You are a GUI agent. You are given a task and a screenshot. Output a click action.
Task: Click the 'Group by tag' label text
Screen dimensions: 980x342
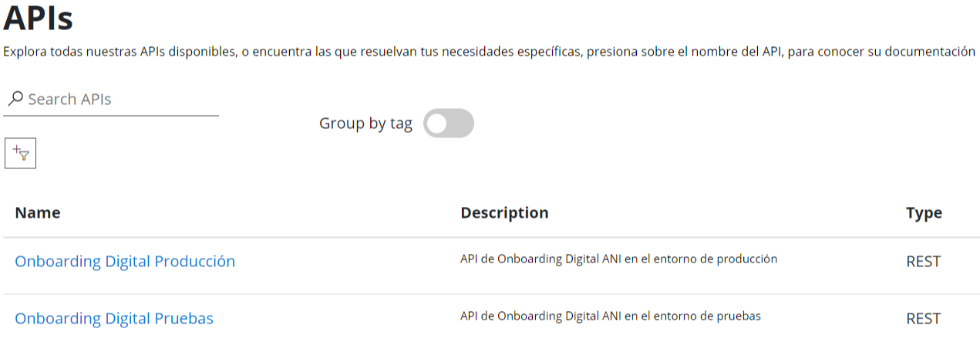[x=365, y=124]
